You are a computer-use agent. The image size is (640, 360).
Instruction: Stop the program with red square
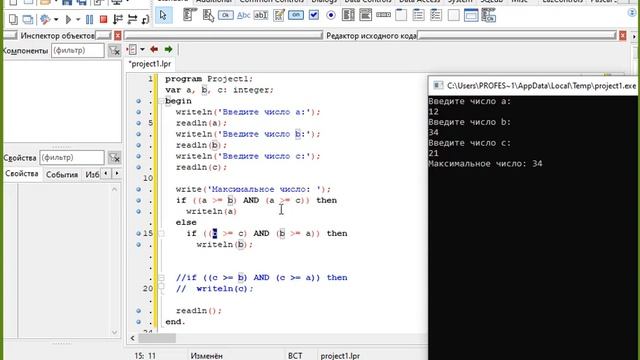tap(103, 19)
